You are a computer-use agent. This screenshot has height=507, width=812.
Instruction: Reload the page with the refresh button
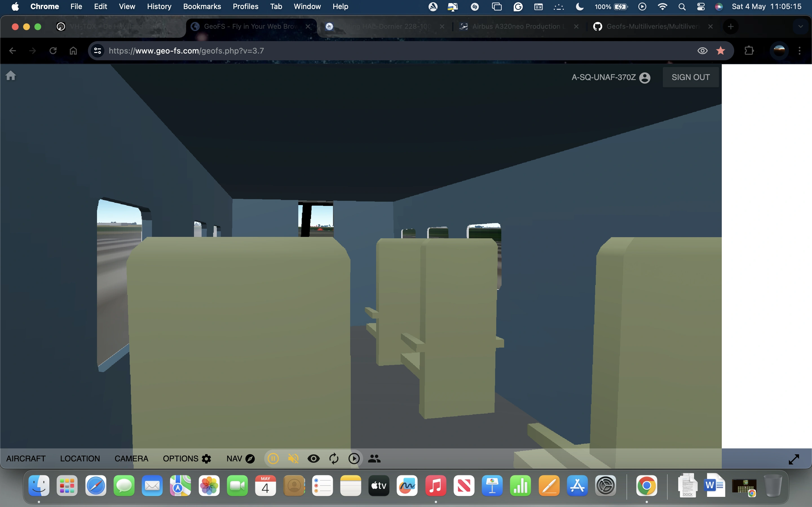pyautogui.click(x=53, y=51)
